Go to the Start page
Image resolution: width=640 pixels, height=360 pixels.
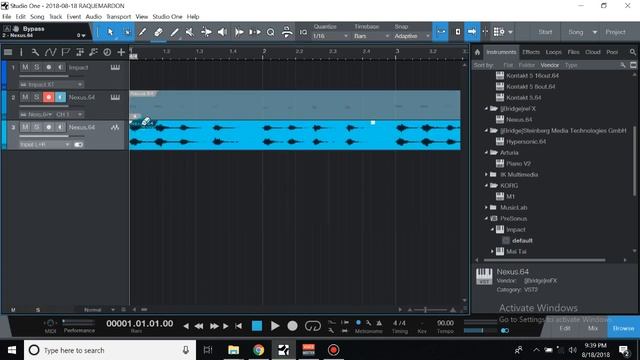click(545, 32)
